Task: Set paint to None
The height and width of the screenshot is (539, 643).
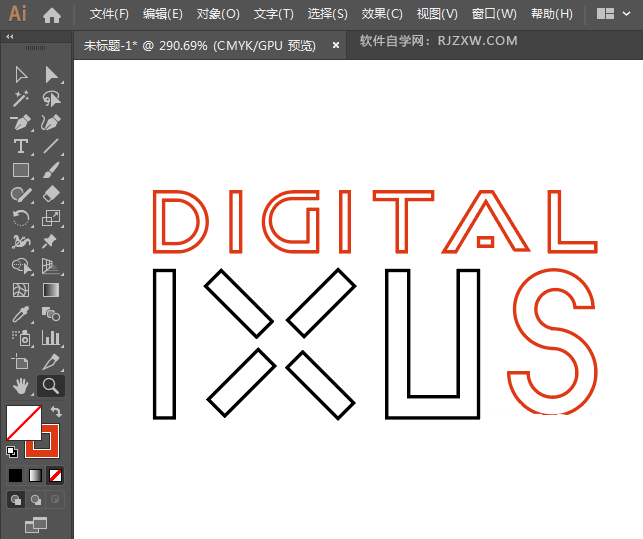Action: [55, 476]
